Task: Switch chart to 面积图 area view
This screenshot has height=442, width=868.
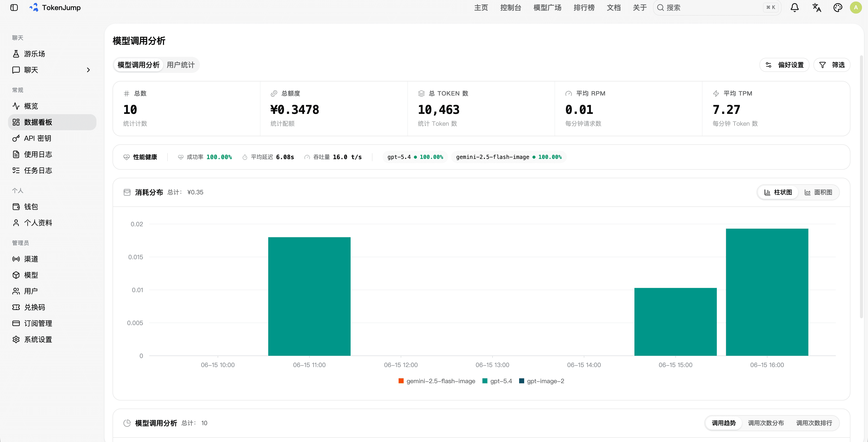Action: 818,192
